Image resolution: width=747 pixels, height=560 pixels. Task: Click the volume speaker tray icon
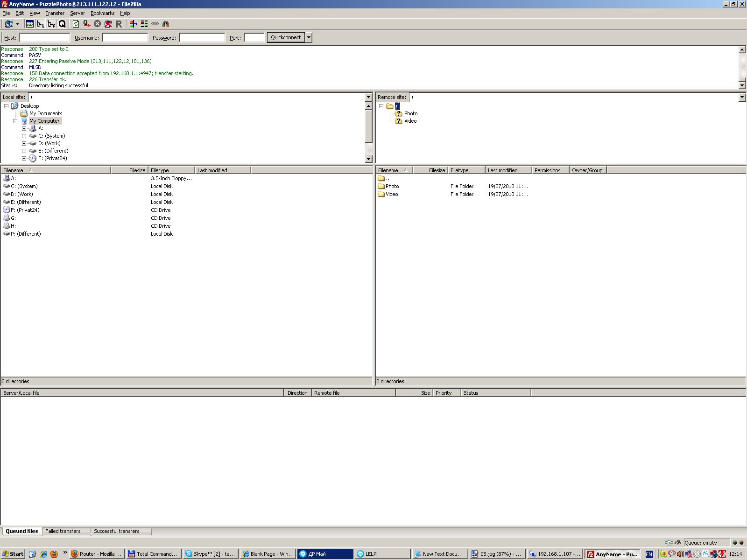[680, 554]
